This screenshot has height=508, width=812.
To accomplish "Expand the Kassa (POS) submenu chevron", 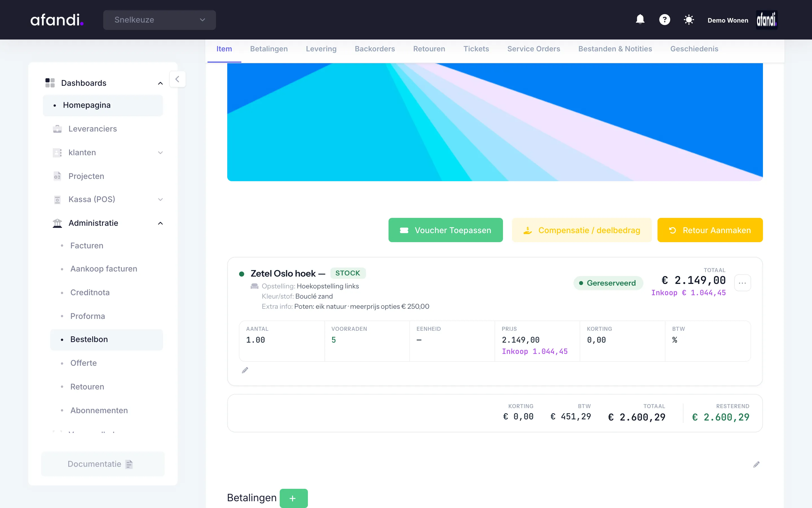I will (160, 200).
